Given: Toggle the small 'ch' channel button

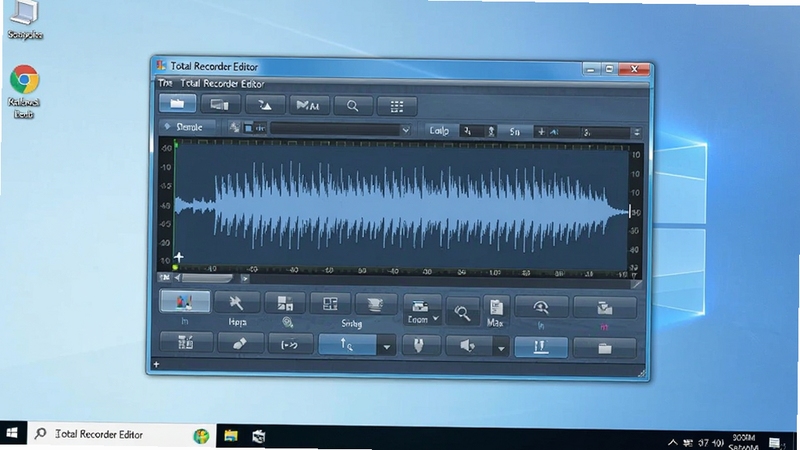Looking at the screenshot, I should tap(260, 128).
